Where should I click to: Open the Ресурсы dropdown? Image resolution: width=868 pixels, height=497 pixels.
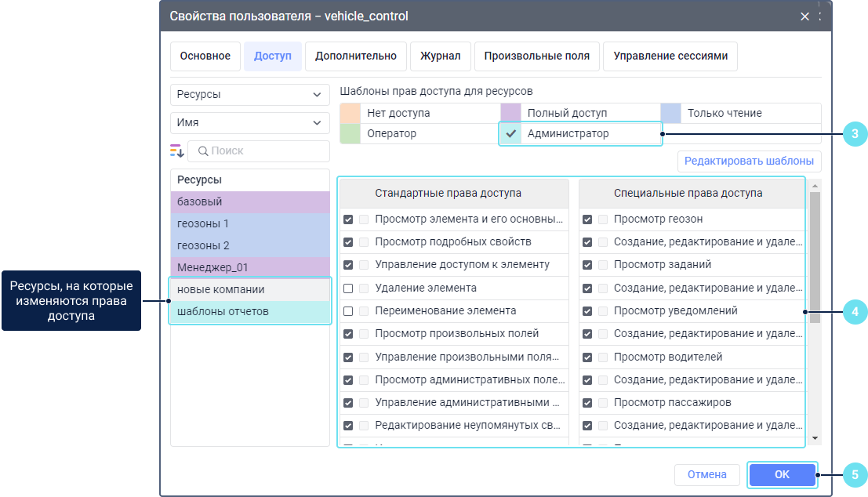point(249,95)
